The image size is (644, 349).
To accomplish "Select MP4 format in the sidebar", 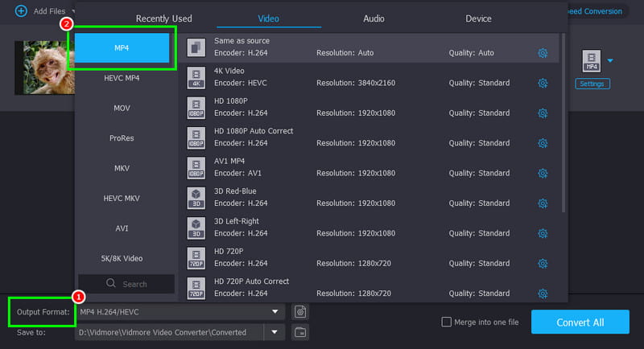I will [x=122, y=48].
